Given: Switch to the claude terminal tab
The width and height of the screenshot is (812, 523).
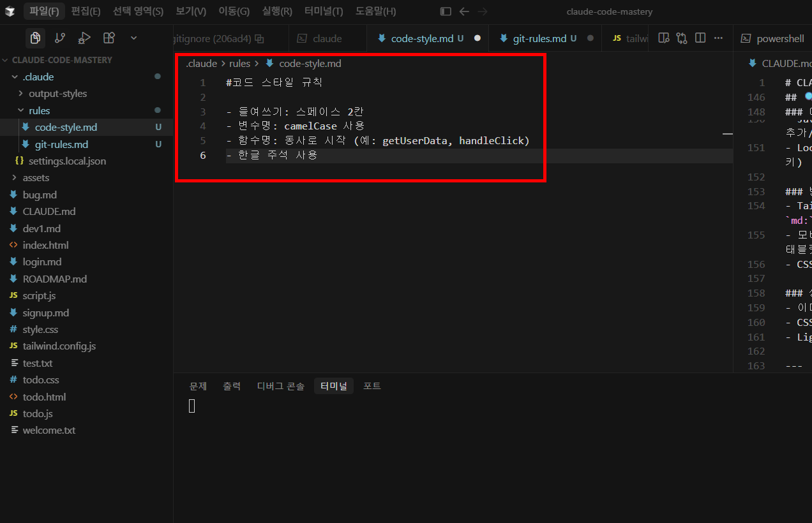Looking at the screenshot, I should 327,38.
